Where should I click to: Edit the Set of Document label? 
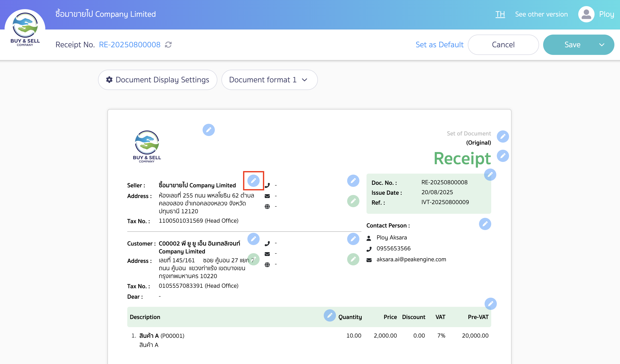(503, 136)
